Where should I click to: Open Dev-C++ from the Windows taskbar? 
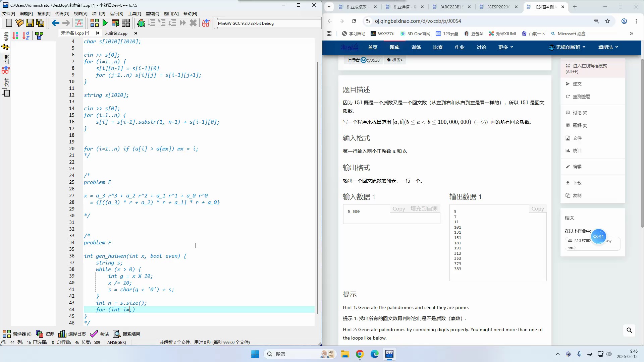pyautogui.click(x=389, y=354)
